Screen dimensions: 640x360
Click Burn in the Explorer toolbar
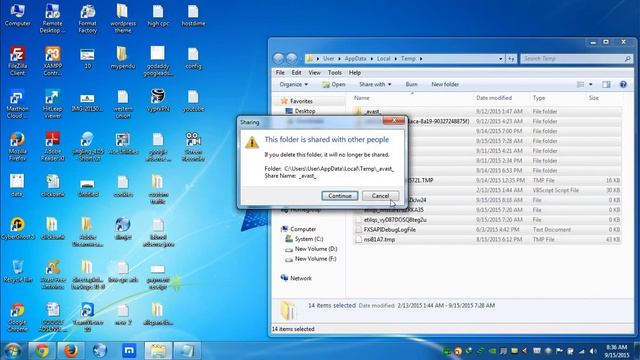pos(411,84)
